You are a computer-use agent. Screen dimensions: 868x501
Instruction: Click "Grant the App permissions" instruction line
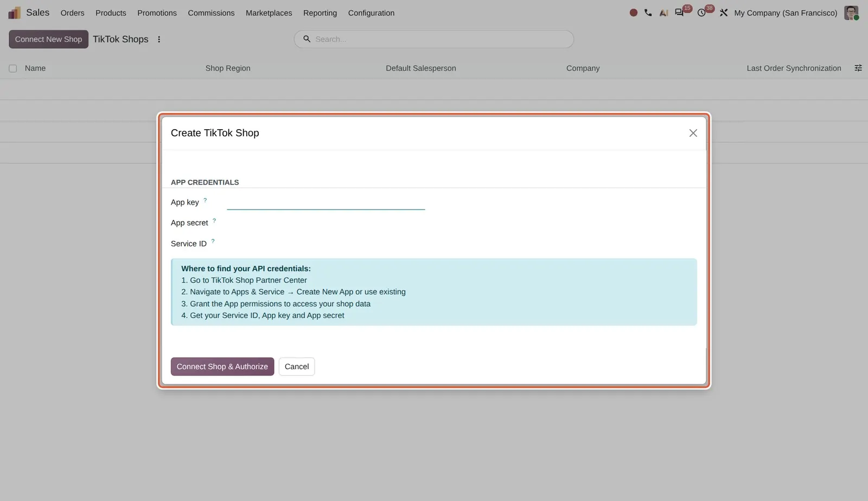pyautogui.click(x=276, y=304)
